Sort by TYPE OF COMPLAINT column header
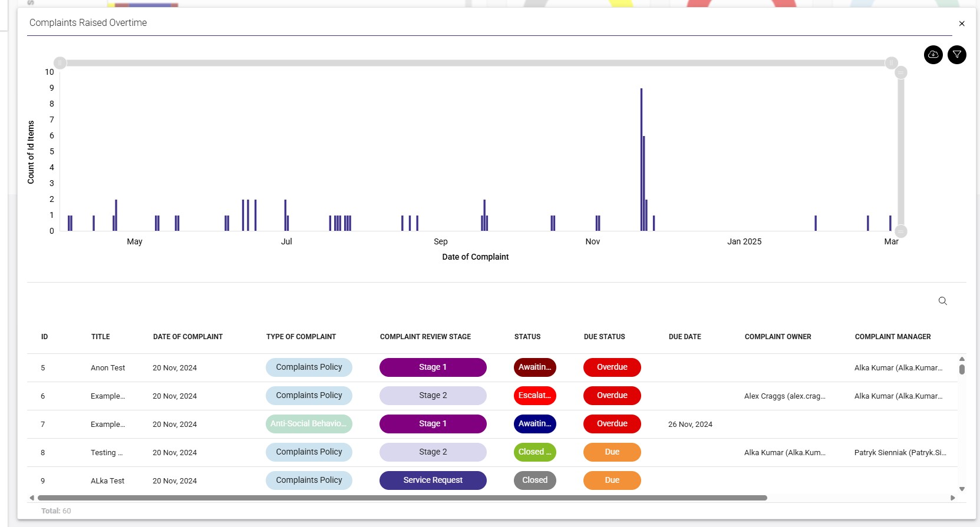The height and width of the screenshot is (527, 980). (301, 337)
